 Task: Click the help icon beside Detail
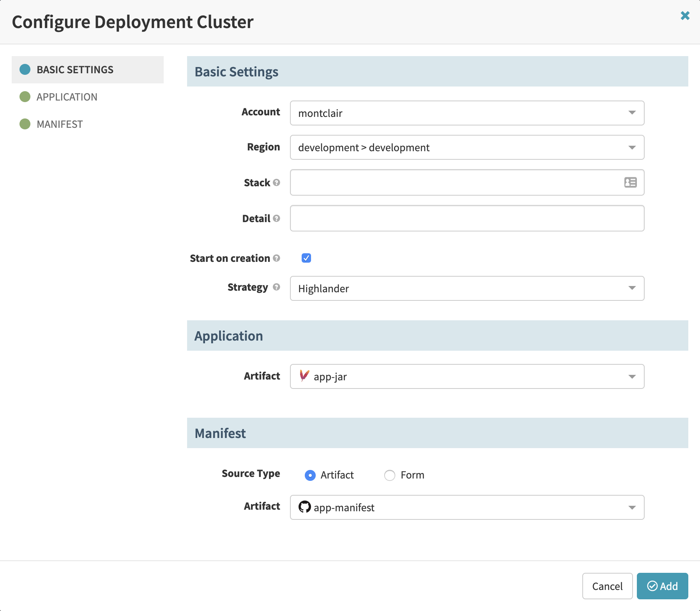tap(276, 218)
